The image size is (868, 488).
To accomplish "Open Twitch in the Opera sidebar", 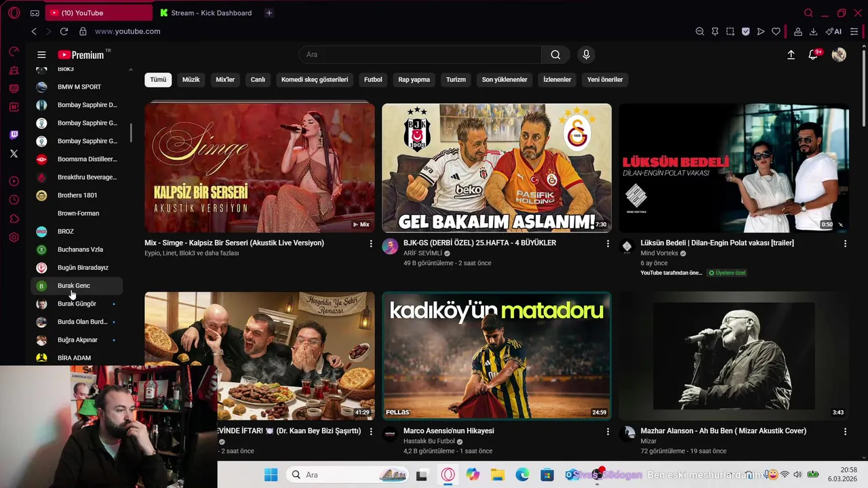I will [x=14, y=135].
